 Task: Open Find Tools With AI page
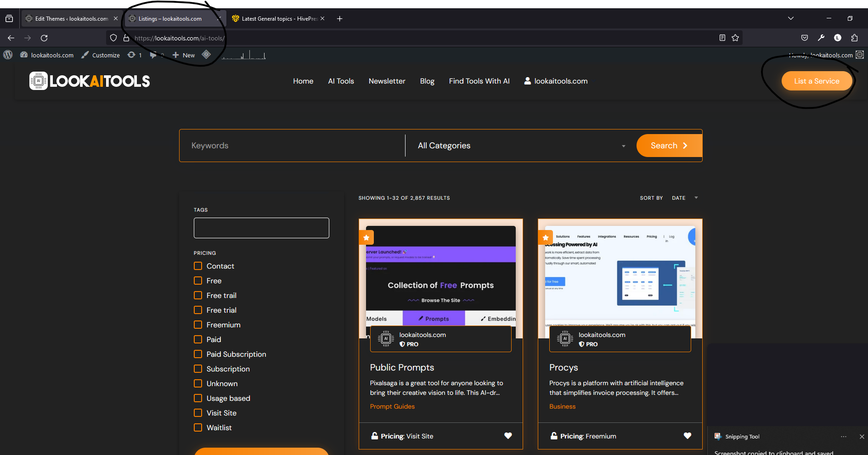coord(479,81)
